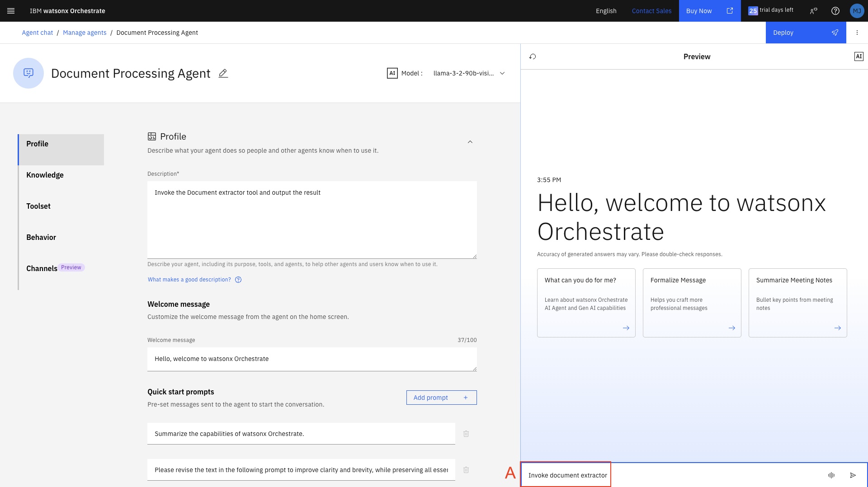Delete the 'Summarize the capabilities' prompt
868x487 pixels.
466,434
